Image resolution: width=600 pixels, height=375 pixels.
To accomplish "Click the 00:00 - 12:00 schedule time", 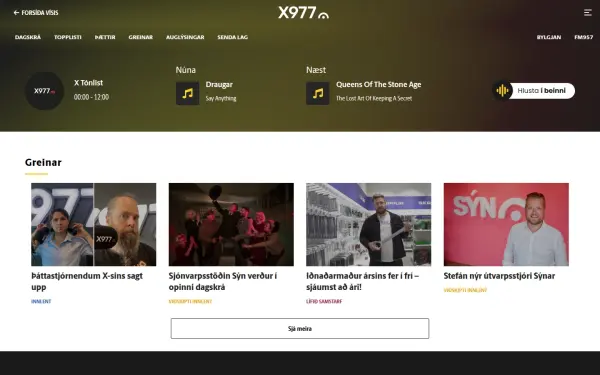I will [x=91, y=97].
